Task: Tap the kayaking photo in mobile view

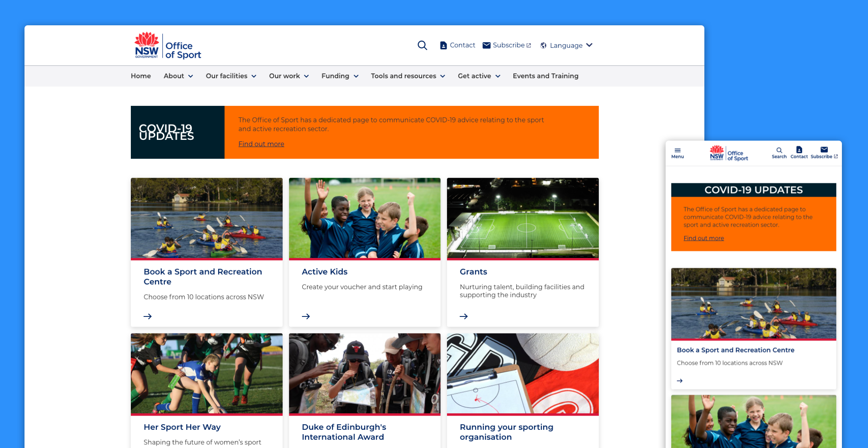Action: (753, 303)
